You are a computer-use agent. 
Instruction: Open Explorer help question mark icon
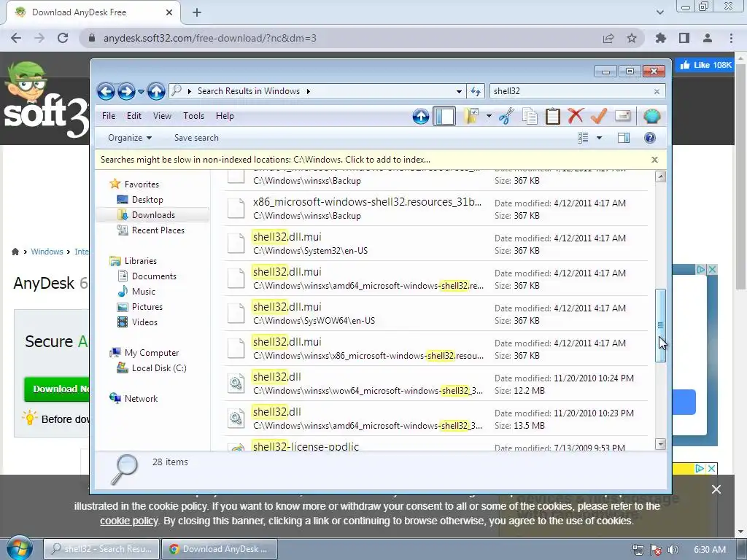[x=650, y=138]
